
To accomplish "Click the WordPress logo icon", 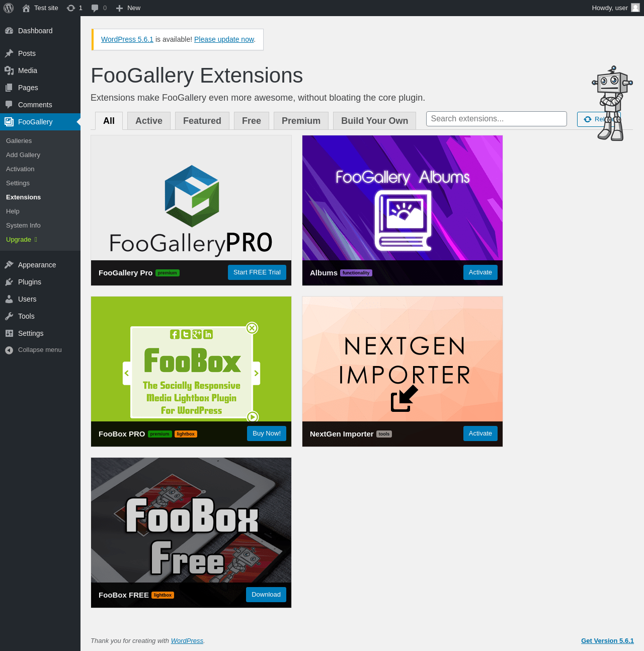I will pos(9,8).
